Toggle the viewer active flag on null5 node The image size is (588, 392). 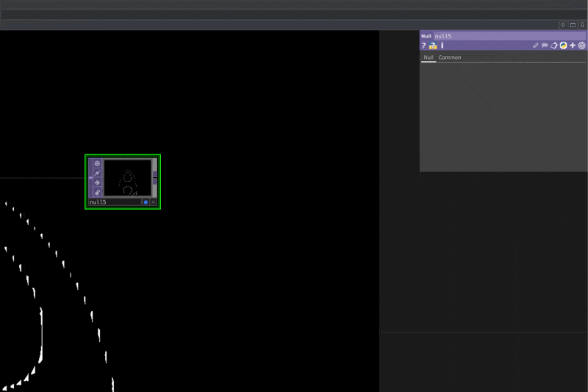(97, 163)
